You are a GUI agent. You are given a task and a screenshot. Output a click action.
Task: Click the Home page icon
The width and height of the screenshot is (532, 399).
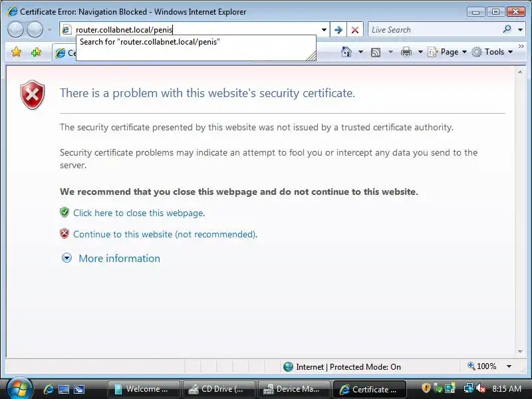pyautogui.click(x=346, y=52)
